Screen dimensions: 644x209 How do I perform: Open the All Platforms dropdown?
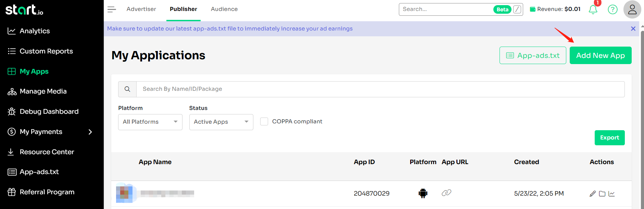150,122
